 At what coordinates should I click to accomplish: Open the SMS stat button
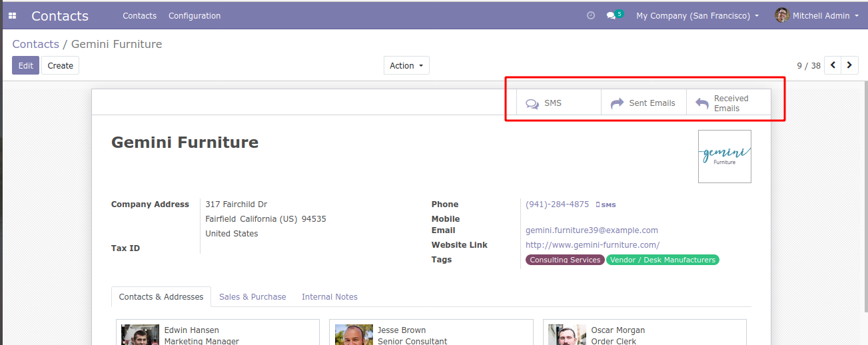pyautogui.click(x=559, y=103)
